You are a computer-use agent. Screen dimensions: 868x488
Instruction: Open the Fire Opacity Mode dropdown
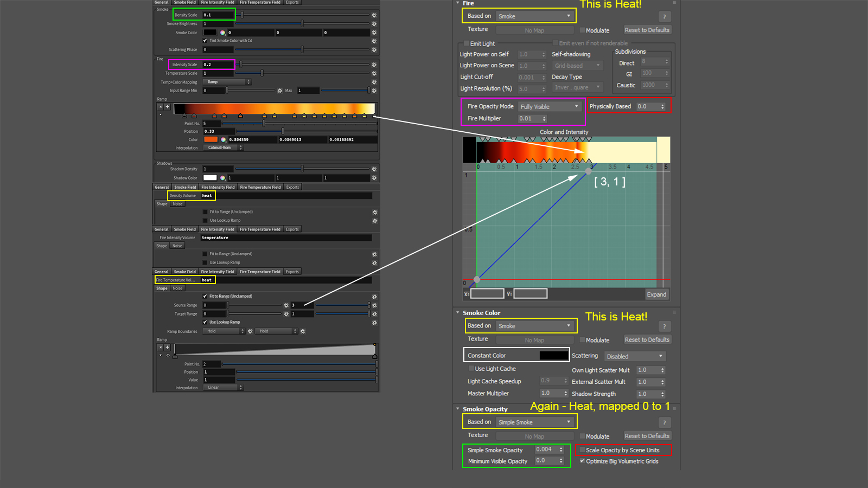pyautogui.click(x=549, y=107)
